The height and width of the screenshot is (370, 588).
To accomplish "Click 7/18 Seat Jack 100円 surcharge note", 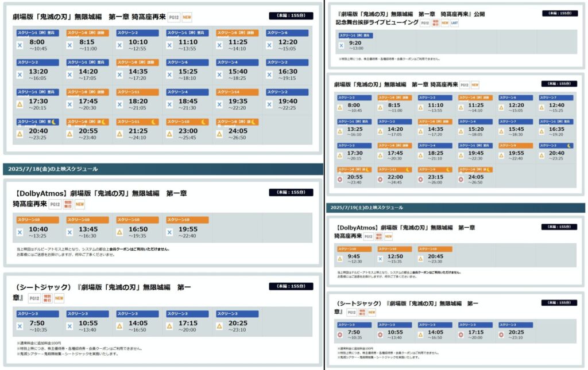I will [x=38, y=343].
